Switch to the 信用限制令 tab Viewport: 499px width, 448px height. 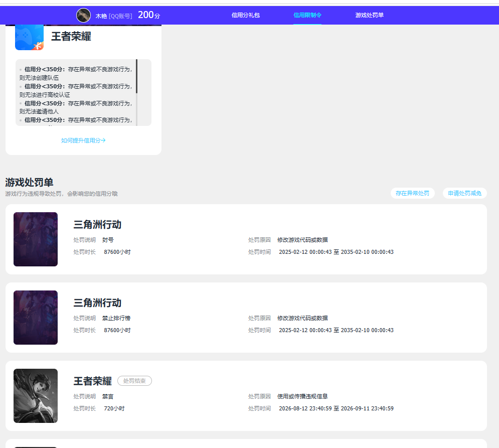tap(307, 15)
